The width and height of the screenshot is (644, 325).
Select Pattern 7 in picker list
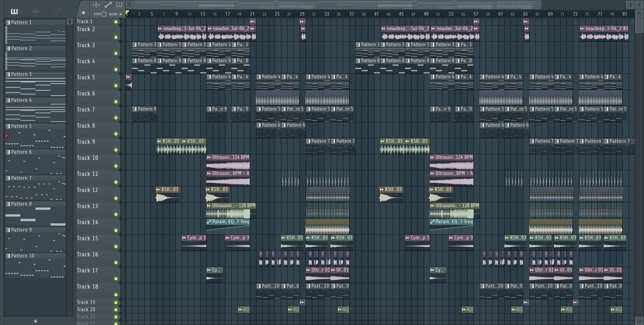(x=36, y=178)
